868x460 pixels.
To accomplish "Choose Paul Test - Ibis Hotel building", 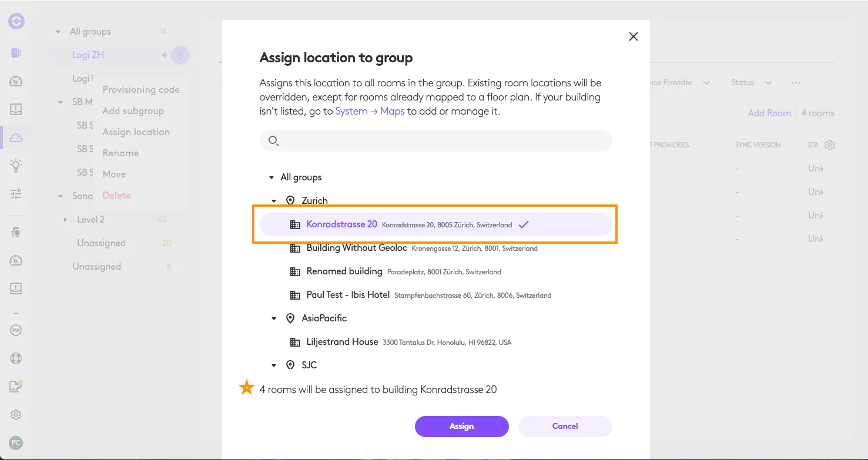I will pos(348,295).
